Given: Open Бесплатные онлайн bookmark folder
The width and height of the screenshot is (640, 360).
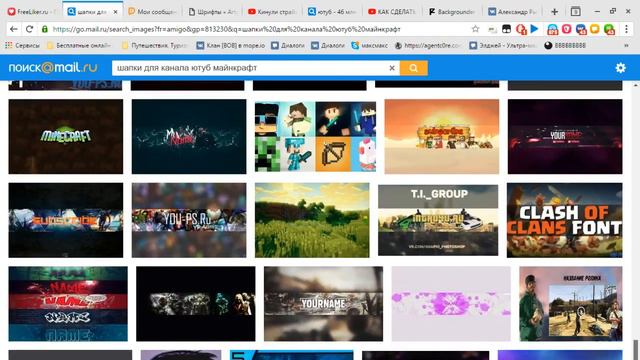Looking at the screenshot, I should (79, 45).
